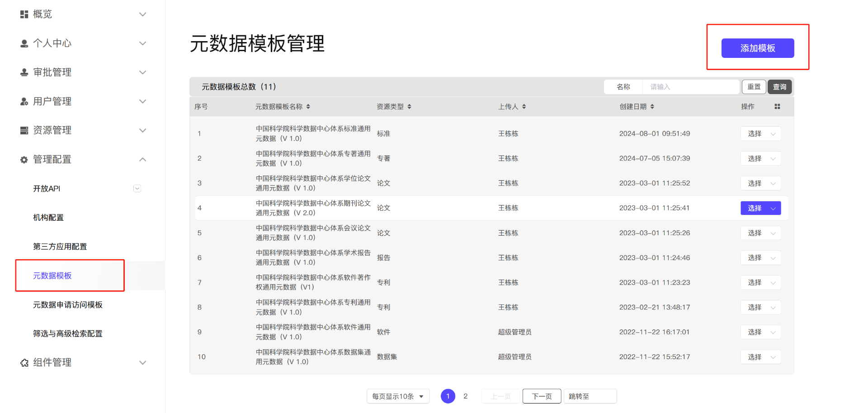Open 选择 dropdown for row 10

click(x=761, y=357)
